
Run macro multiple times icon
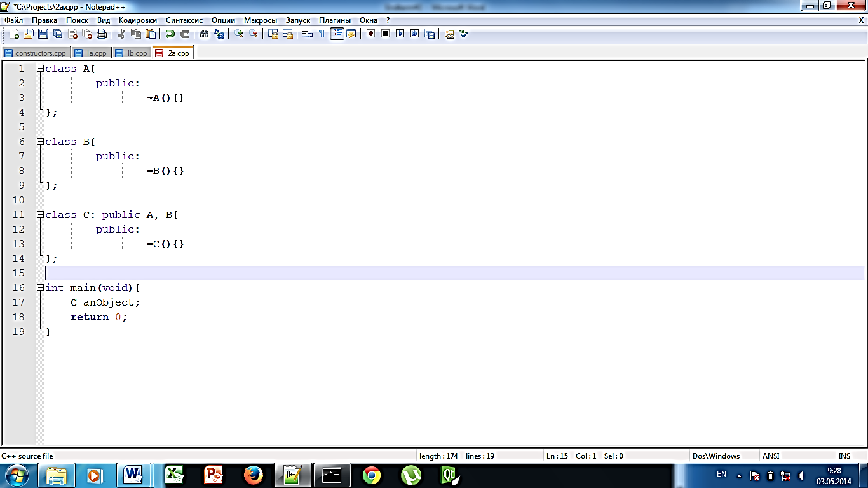[x=414, y=34]
